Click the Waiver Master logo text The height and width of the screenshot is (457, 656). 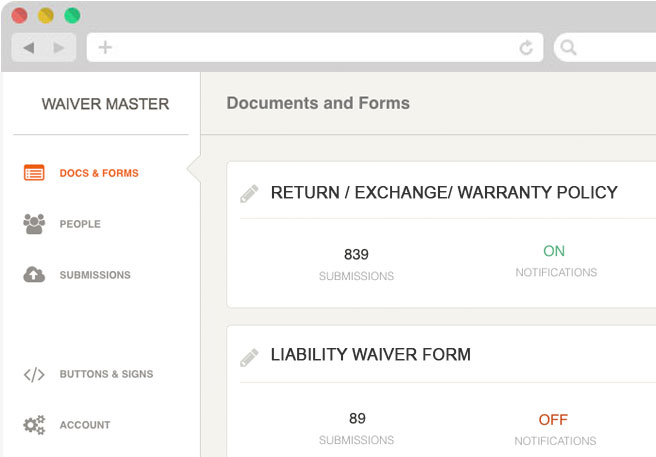pos(105,104)
